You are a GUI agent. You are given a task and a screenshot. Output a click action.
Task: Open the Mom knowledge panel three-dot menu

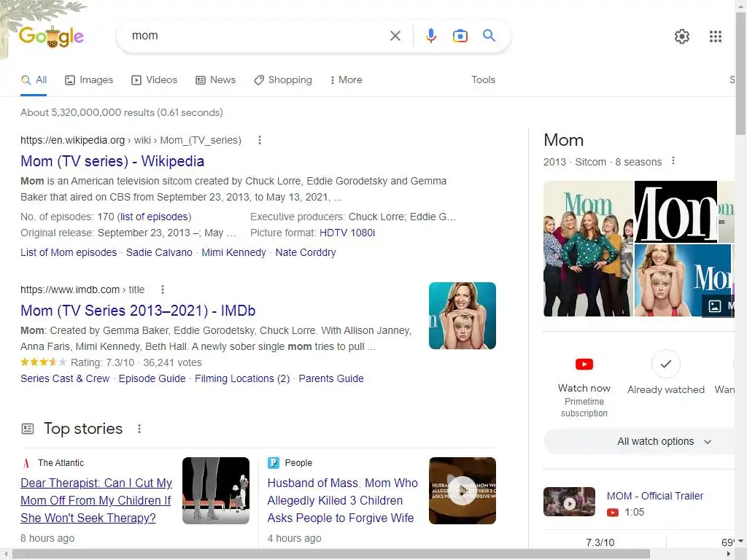(673, 161)
